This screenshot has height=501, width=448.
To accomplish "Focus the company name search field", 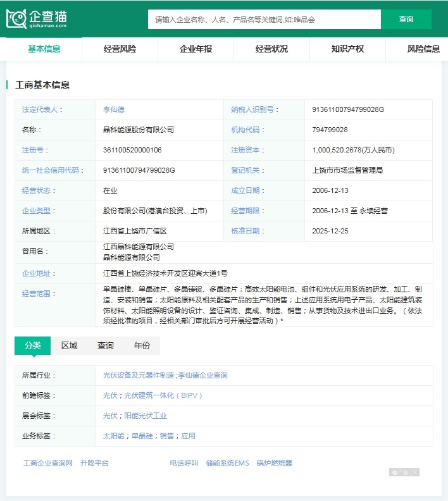I will point(264,20).
